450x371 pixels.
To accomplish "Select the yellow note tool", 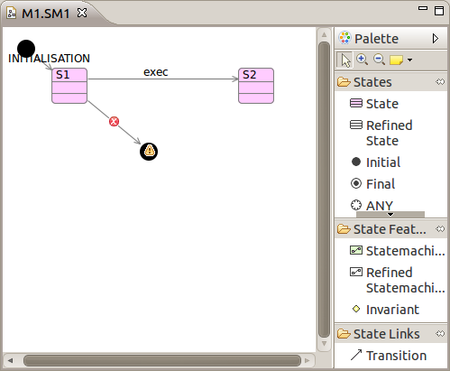I will point(396,60).
